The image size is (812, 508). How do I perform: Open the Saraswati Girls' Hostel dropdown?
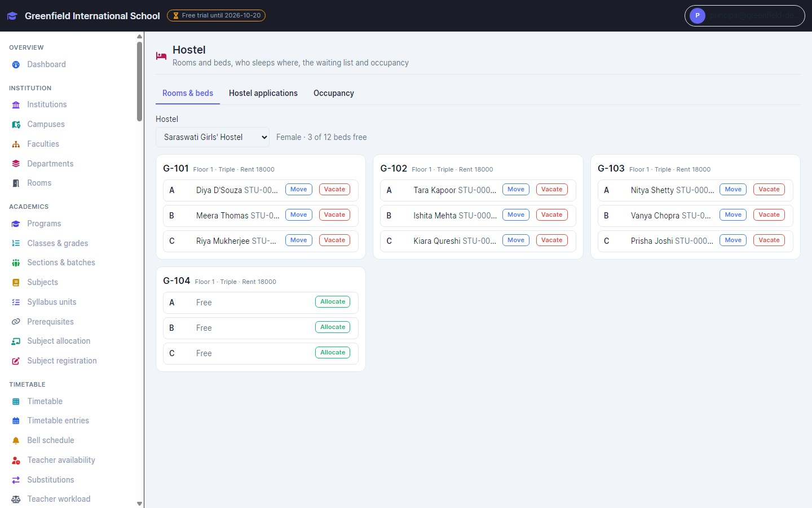coord(213,137)
